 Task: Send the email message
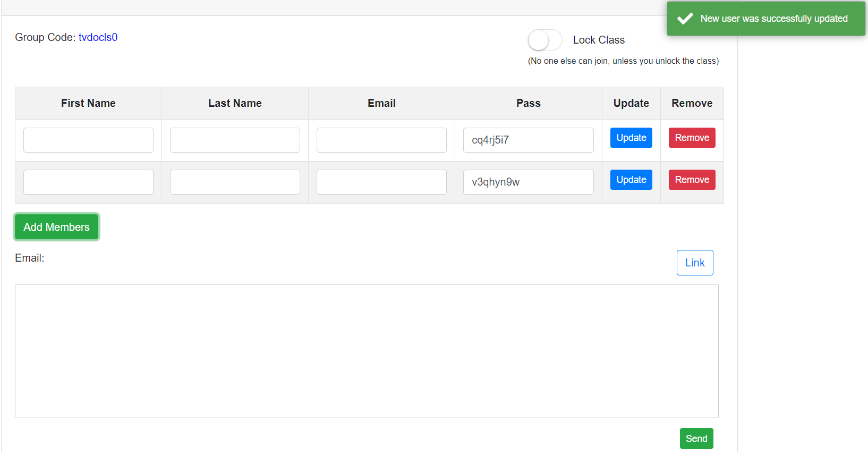(696, 439)
